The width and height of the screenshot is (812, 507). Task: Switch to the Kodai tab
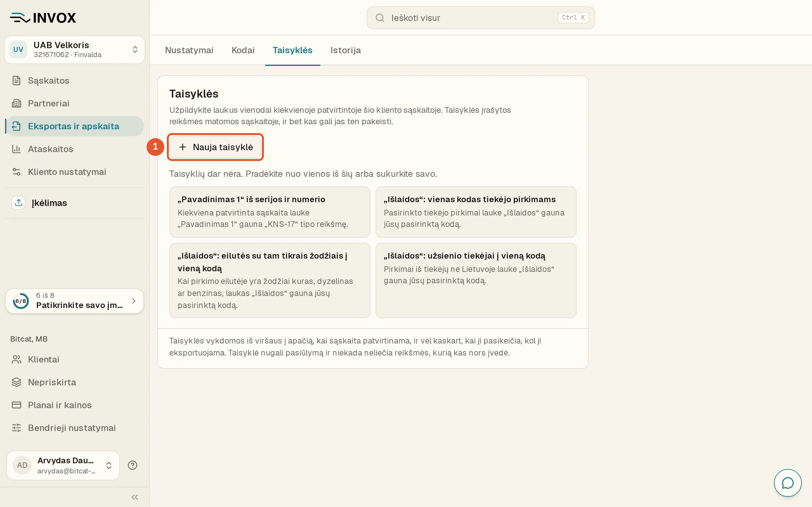coord(243,50)
